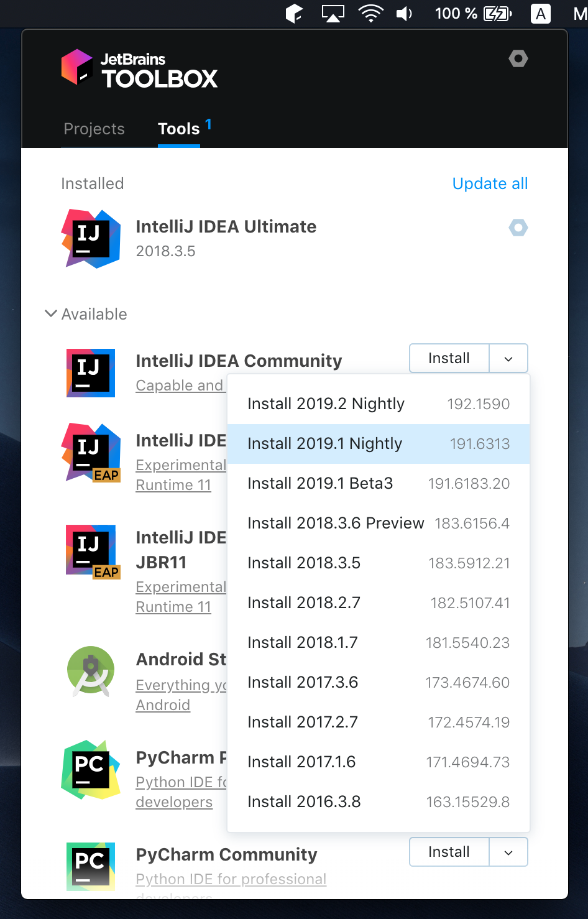Open Experimental Runtime 11 link below JBR11

[181, 597]
